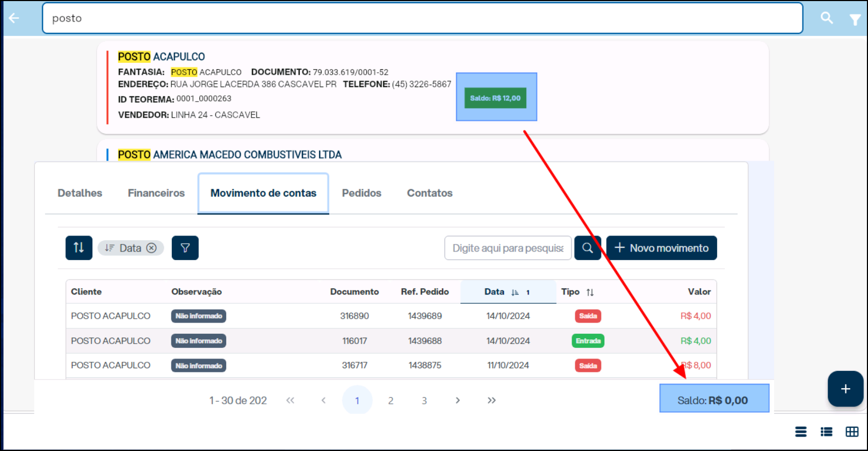This screenshot has height=451, width=868.
Task: Open the Detalhes tab
Action: tap(80, 193)
